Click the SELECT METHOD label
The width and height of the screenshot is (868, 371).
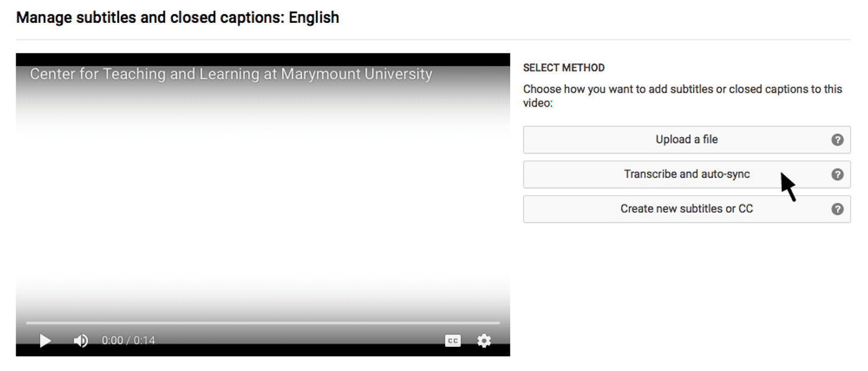(x=564, y=68)
